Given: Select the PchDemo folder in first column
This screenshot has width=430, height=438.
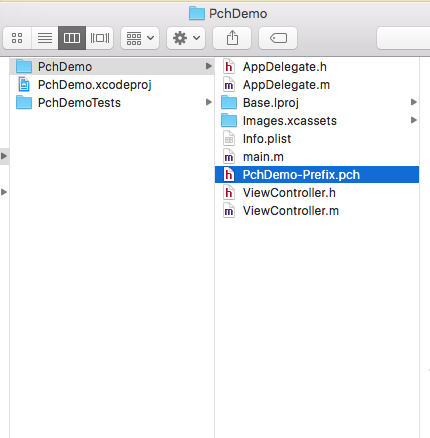Looking at the screenshot, I should coord(112,67).
